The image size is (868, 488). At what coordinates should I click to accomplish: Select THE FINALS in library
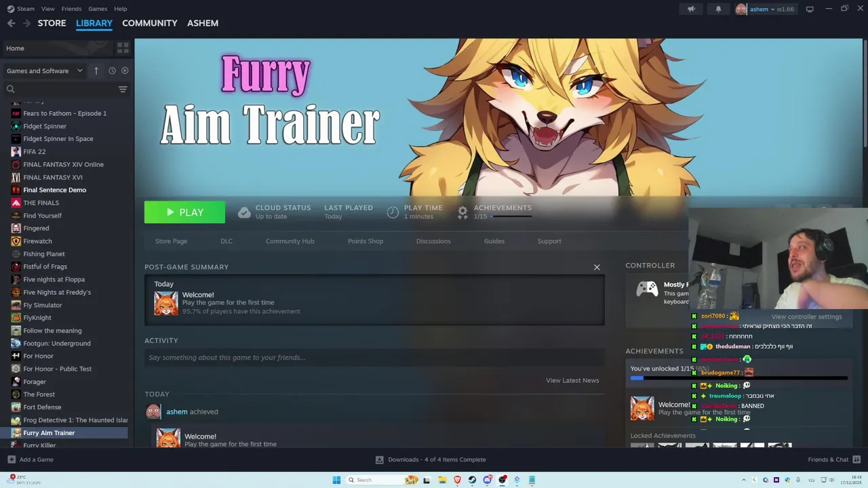(x=41, y=203)
